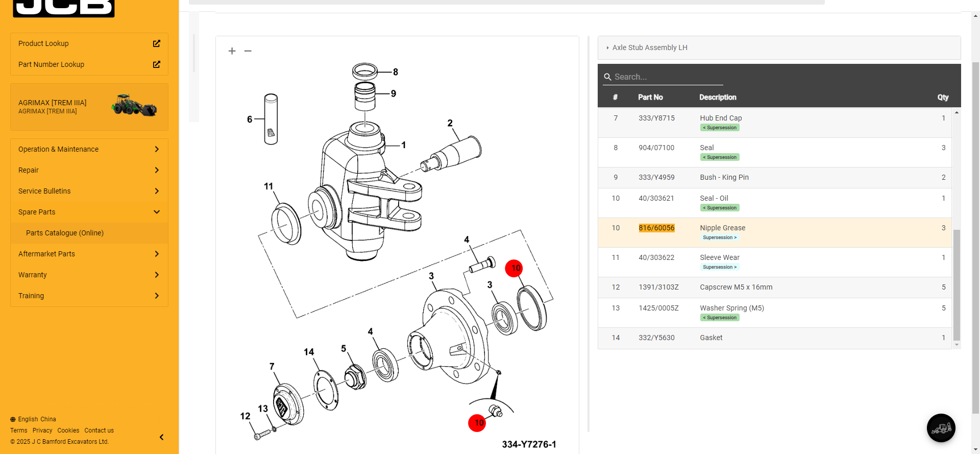
Task: Expand the Axle Stub Assembly LH header
Action: tap(607, 47)
